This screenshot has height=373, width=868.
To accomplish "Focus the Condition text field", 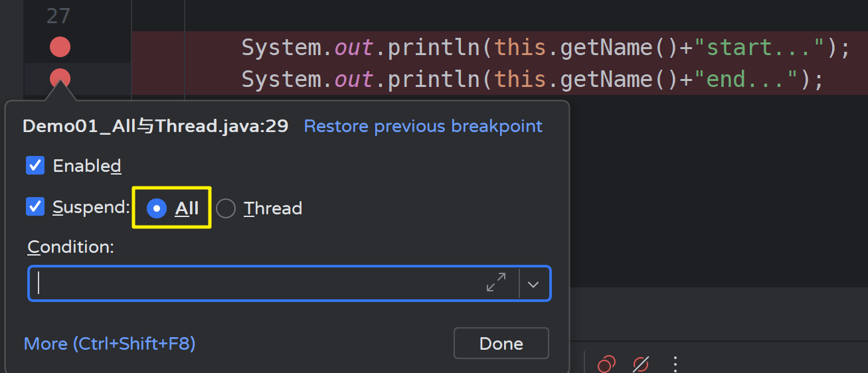I will (x=259, y=283).
